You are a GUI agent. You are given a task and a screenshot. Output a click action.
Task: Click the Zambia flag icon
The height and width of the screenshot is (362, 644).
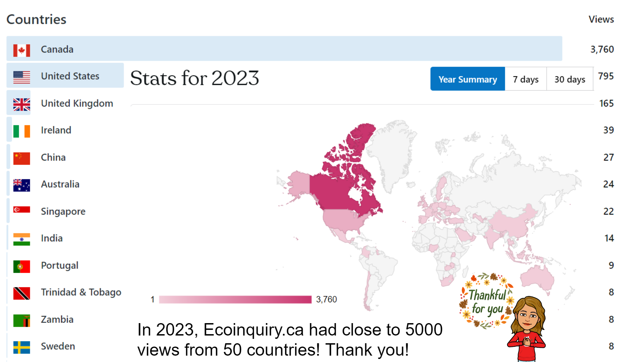(x=21, y=320)
